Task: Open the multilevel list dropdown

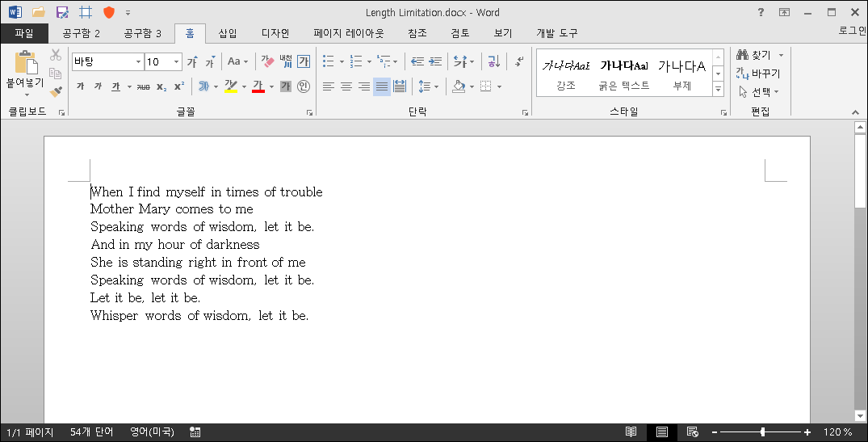Action: click(x=396, y=62)
